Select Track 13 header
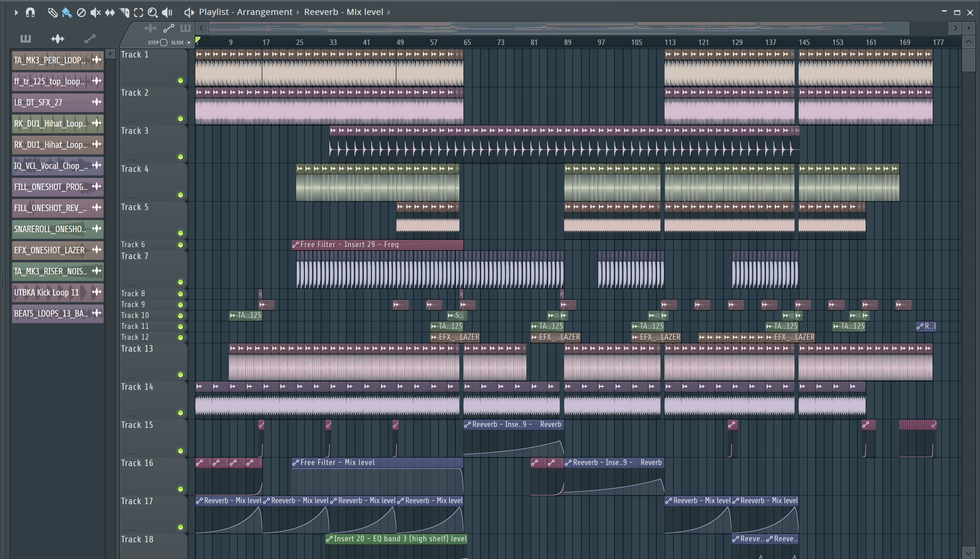 153,362
